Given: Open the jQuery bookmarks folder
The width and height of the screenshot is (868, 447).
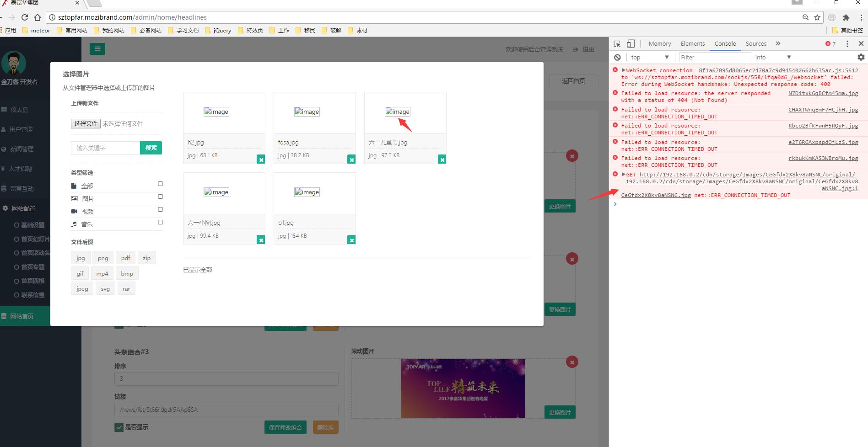Looking at the screenshot, I should 218,31.
